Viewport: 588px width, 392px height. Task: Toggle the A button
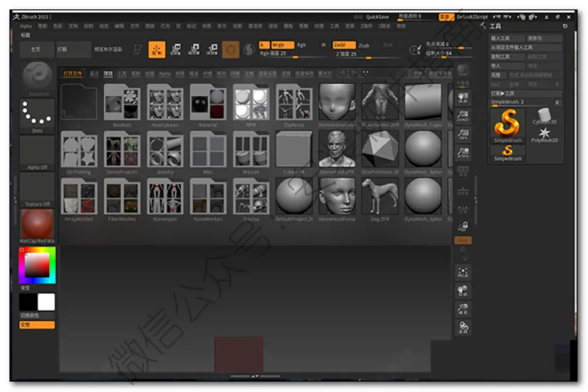click(263, 45)
